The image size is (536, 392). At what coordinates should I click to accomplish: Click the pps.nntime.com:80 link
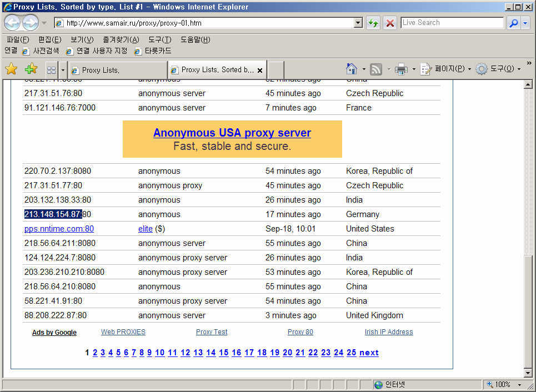pos(59,229)
